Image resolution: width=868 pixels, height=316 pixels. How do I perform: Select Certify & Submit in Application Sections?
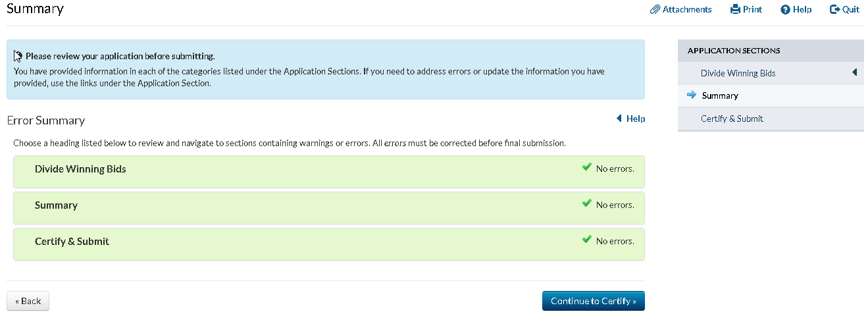pos(732,118)
